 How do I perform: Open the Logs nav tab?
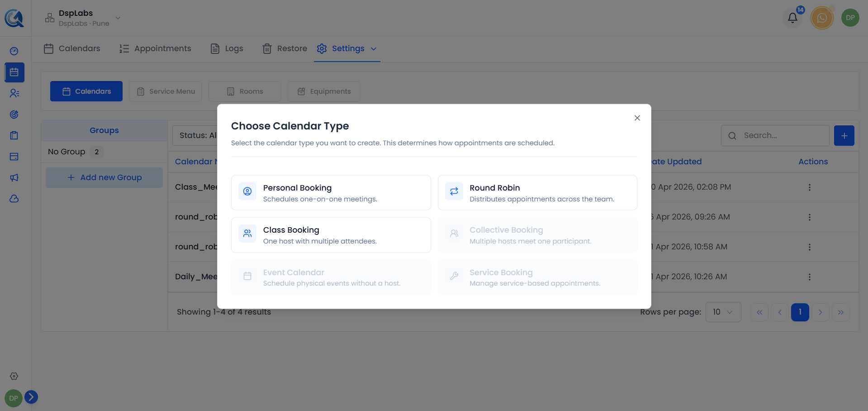point(227,48)
